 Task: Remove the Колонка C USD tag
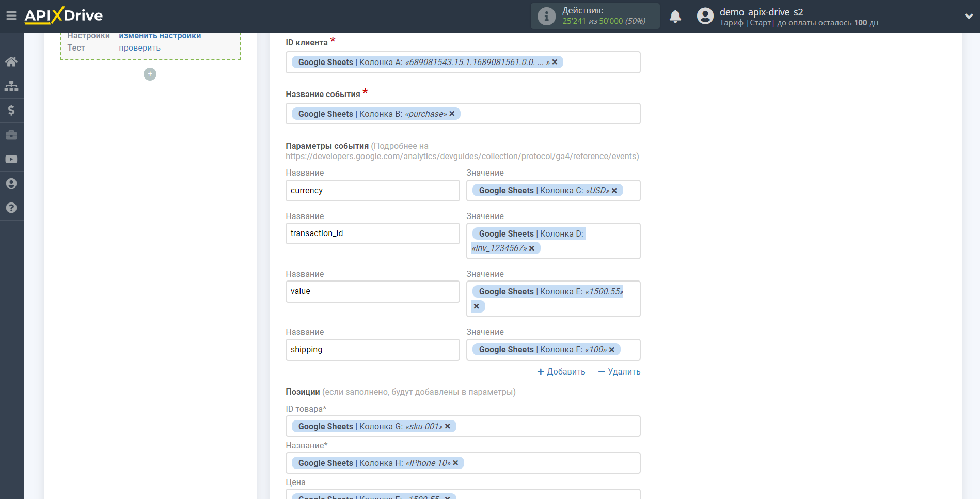(x=614, y=191)
